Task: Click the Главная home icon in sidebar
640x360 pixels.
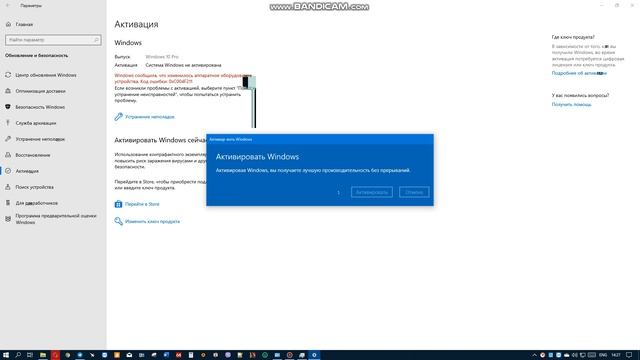Action: coord(8,24)
